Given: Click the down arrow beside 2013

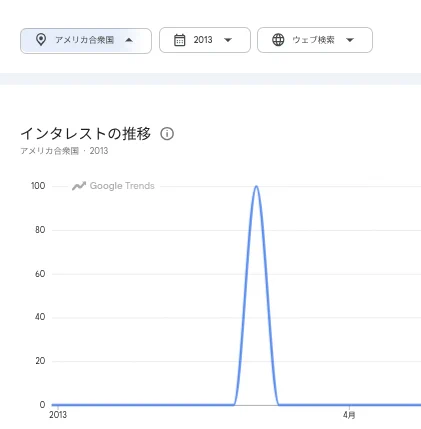Looking at the screenshot, I should (228, 40).
